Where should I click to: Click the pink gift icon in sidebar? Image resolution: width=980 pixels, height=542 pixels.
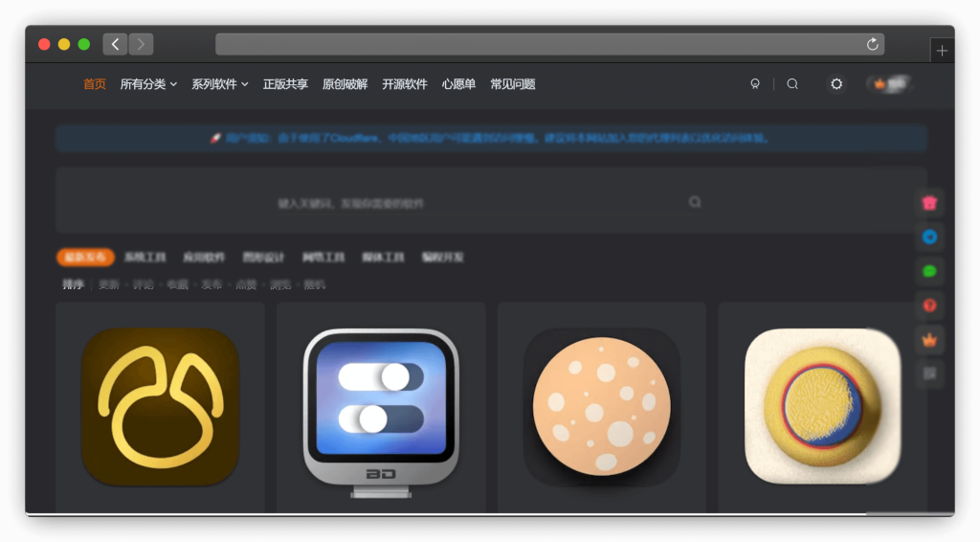coord(928,203)
